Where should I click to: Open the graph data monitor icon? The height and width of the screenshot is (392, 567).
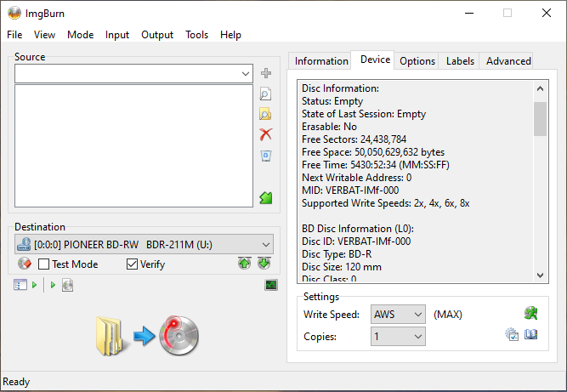271,285
